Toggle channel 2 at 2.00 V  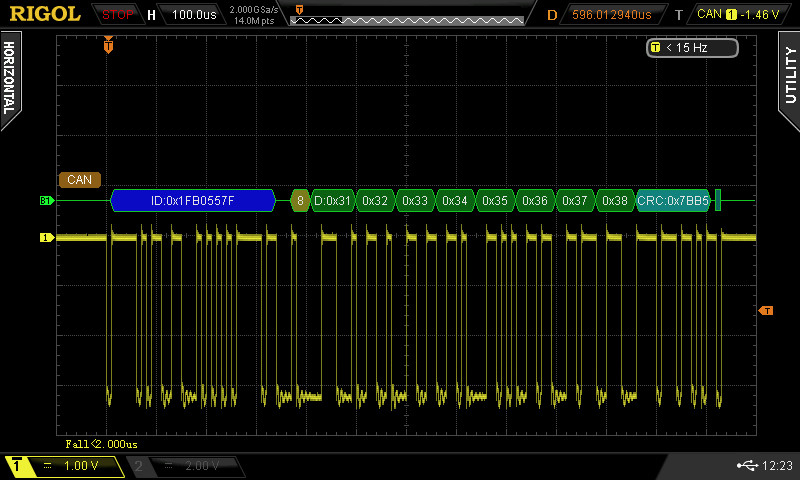point(184,466)
